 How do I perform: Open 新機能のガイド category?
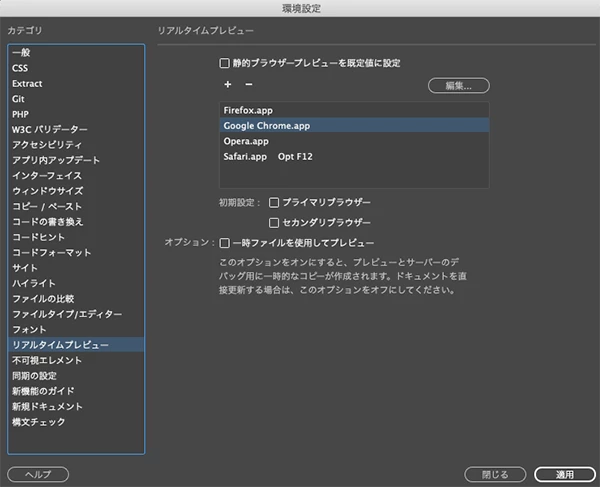[x=76, y=391]
